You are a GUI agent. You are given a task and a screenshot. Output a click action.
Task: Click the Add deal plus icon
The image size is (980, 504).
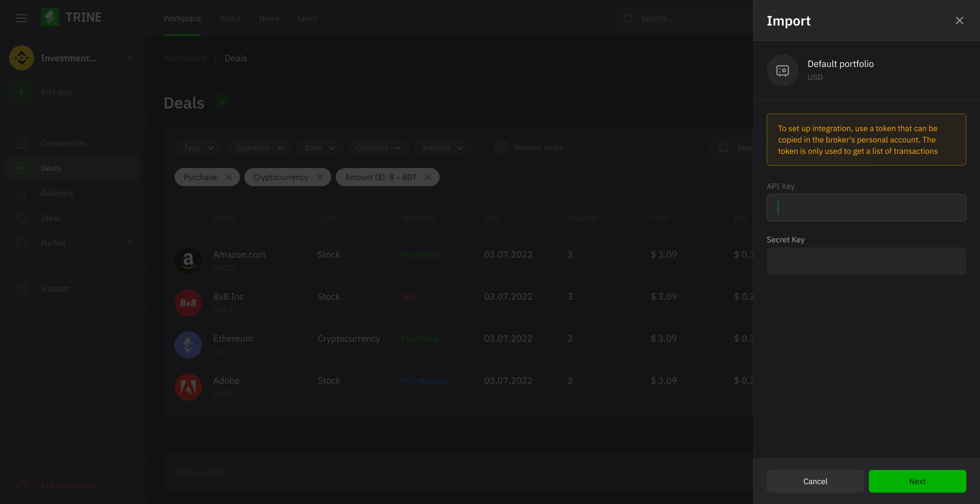pos(22,92)
